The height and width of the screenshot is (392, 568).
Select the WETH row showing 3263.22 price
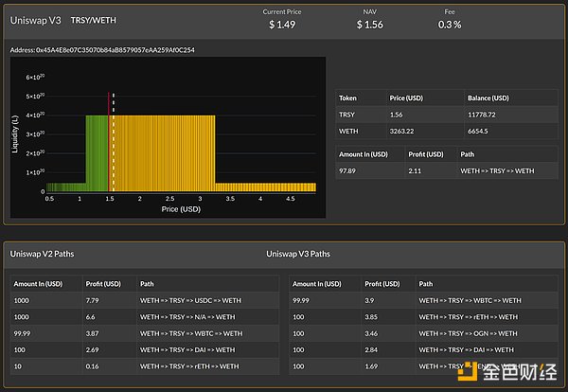click(447, 131)
